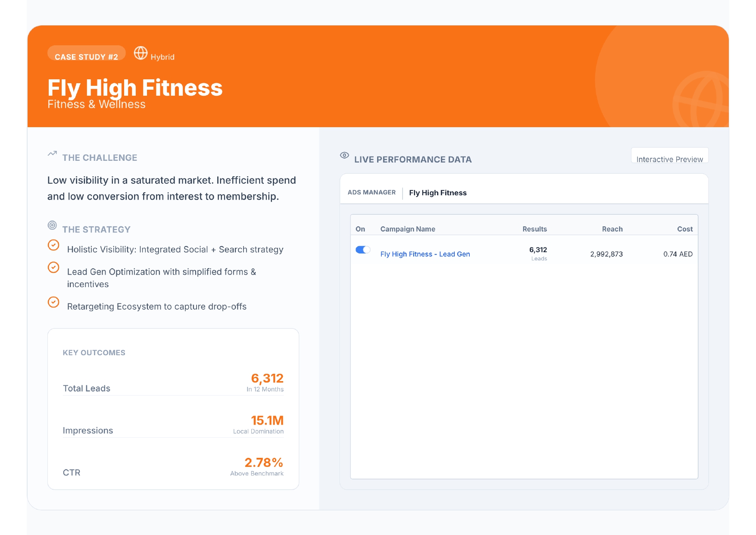This screenshot has height=535, width=756.
Task: Click the globe icon beside Hybrid
Action: [x=141, y=53]
